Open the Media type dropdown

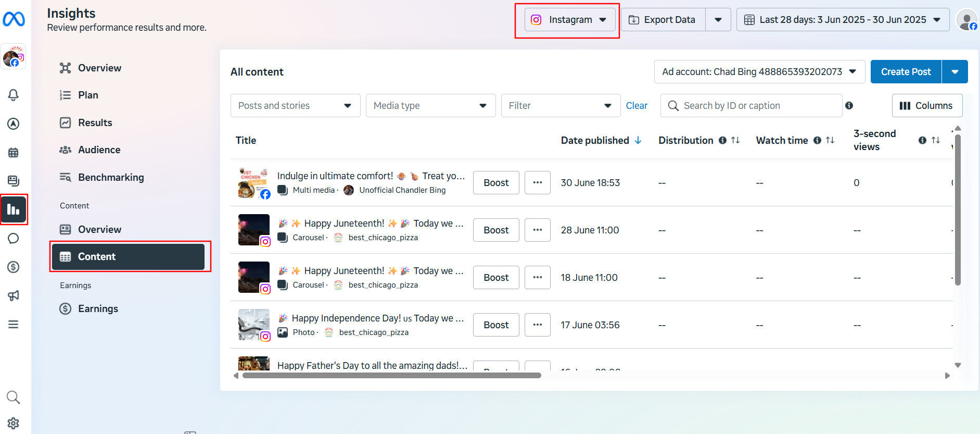(x=430, y=106)
